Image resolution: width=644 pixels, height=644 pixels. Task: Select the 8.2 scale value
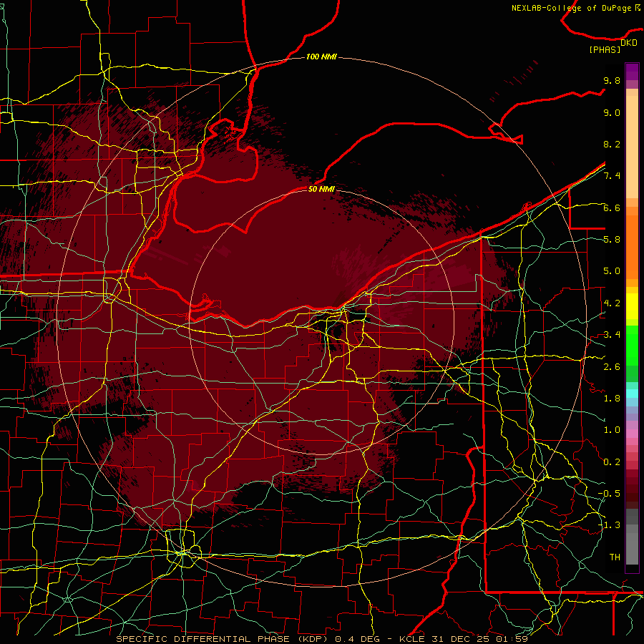click(x=612, y=144)
